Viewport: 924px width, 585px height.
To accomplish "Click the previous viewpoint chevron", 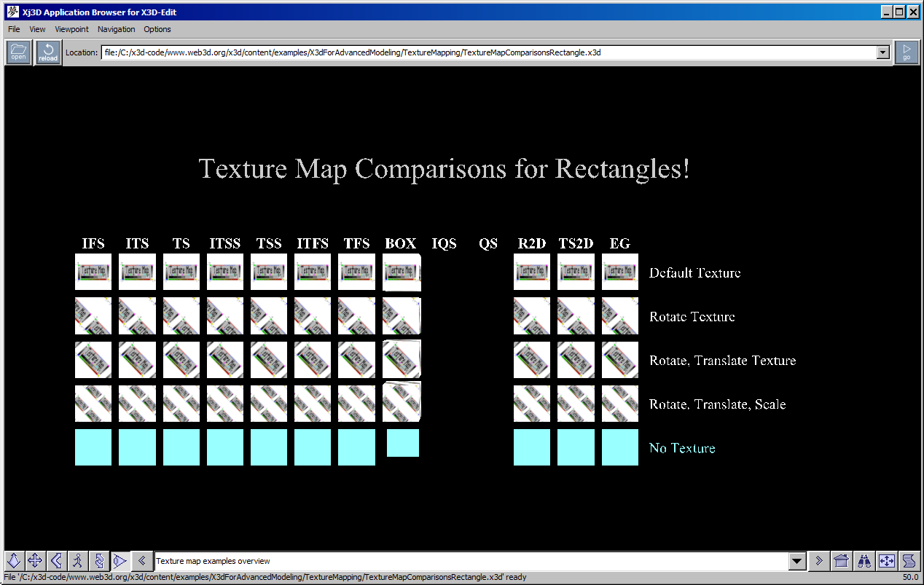I will [x=142, y=560].
